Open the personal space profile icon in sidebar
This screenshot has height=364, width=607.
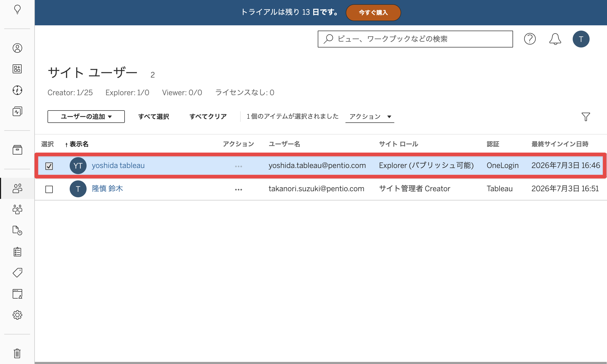tap(17, 48)
